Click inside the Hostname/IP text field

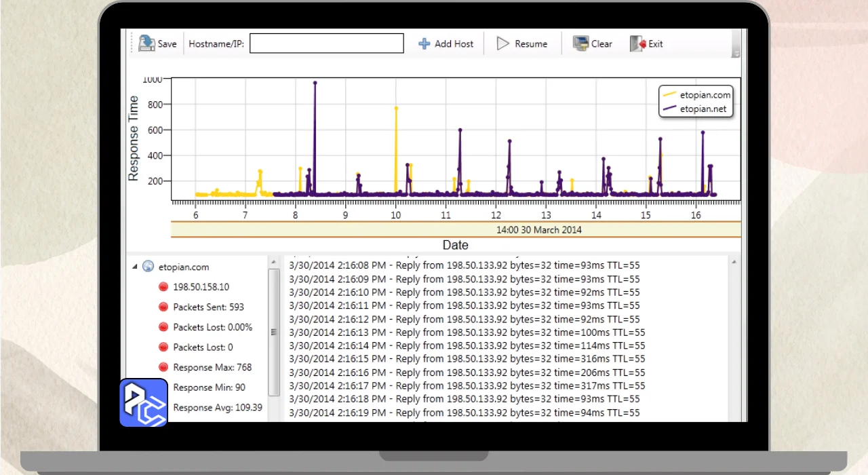click(x=326, y=43)
